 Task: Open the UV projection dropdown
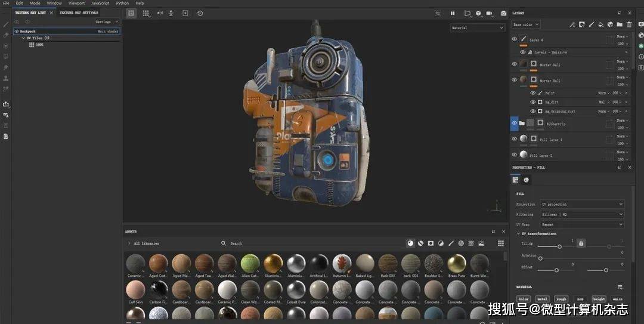coord(581,204)
